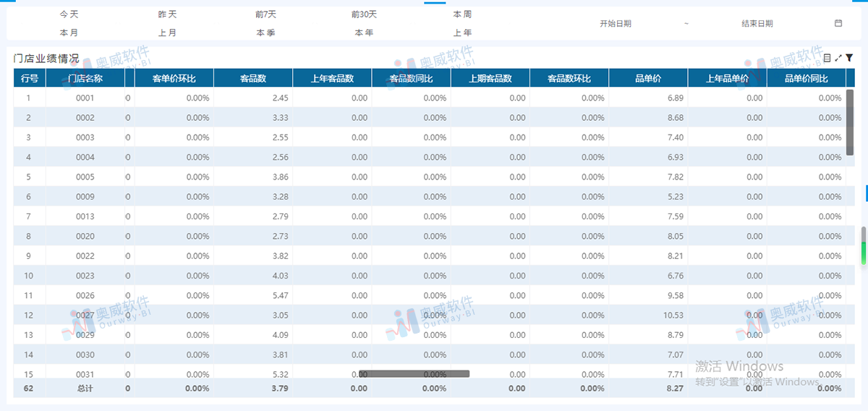Image resolution: width=868 pixels, height=411 pixels.
Task: Choose the 前30天 date range
Action: coord(364,14)
